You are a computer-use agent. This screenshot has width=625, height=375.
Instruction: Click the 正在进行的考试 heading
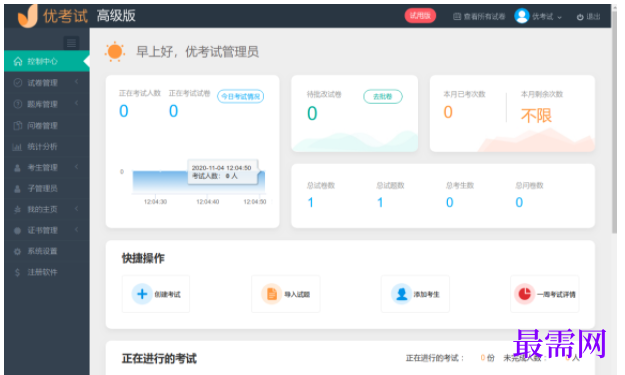159,358
